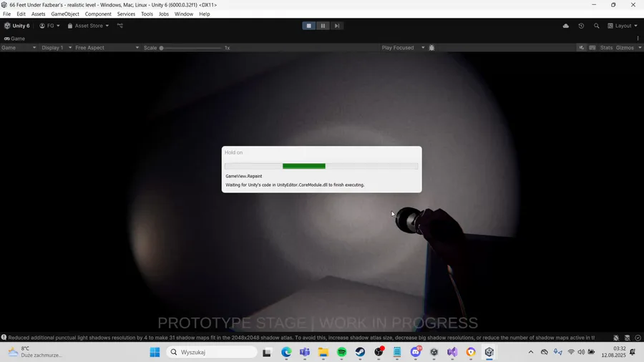Open the Jobs menu
The image size is (644, 362).
click(x=163, y=14)
